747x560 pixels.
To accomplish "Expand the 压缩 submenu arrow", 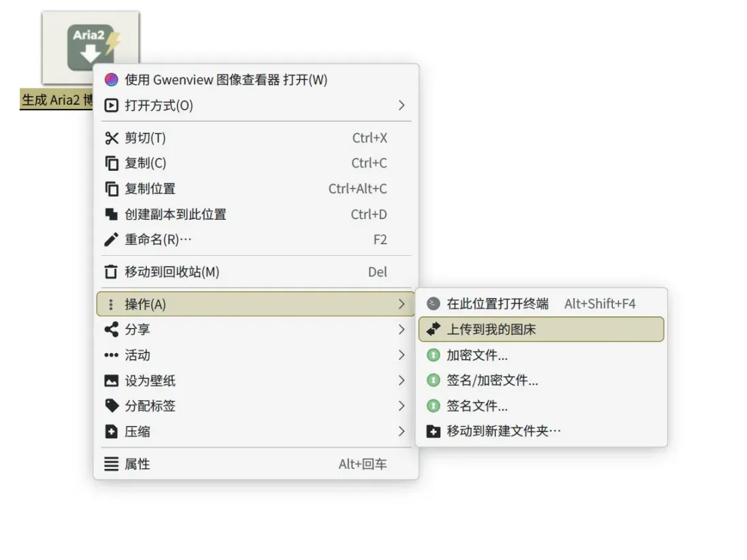I will coord(401,431).
